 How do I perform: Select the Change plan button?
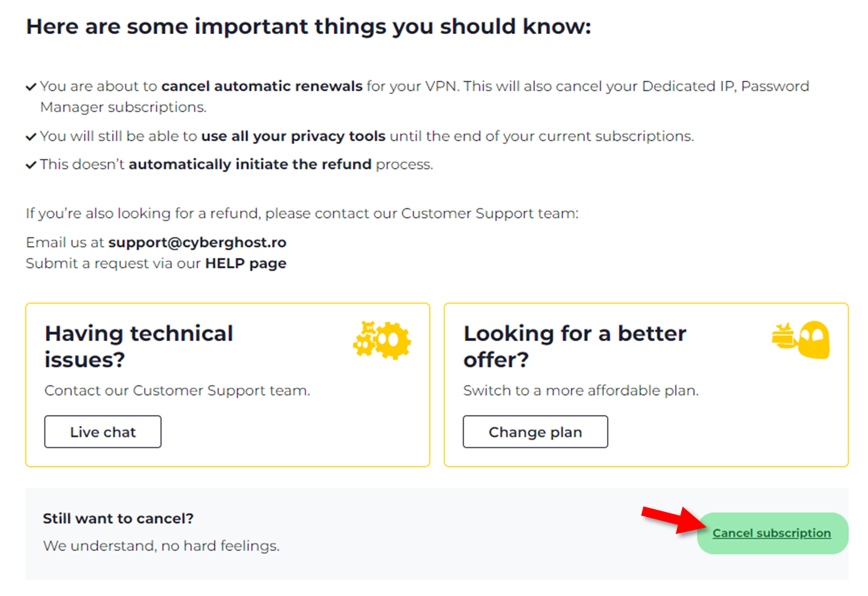[x=535, y=432]
